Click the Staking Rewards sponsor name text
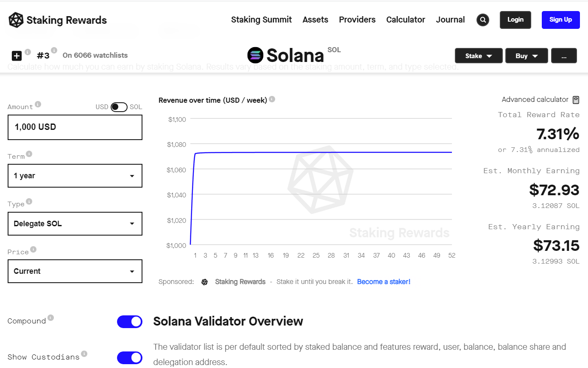Viewport: 588px width, 368px height. [x=240, y=282]
